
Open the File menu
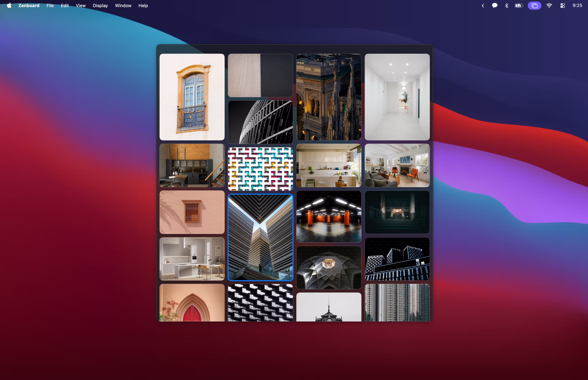tap(50, 5)
